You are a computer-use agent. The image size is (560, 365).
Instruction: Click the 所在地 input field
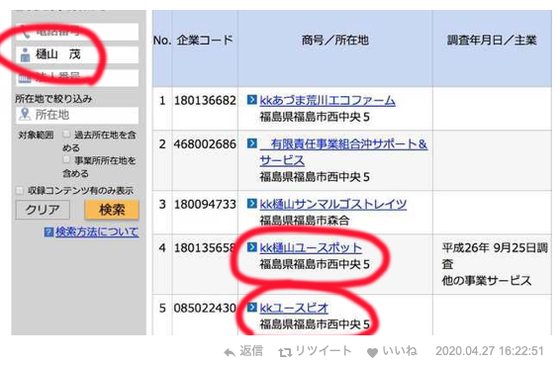pos(77,115)
